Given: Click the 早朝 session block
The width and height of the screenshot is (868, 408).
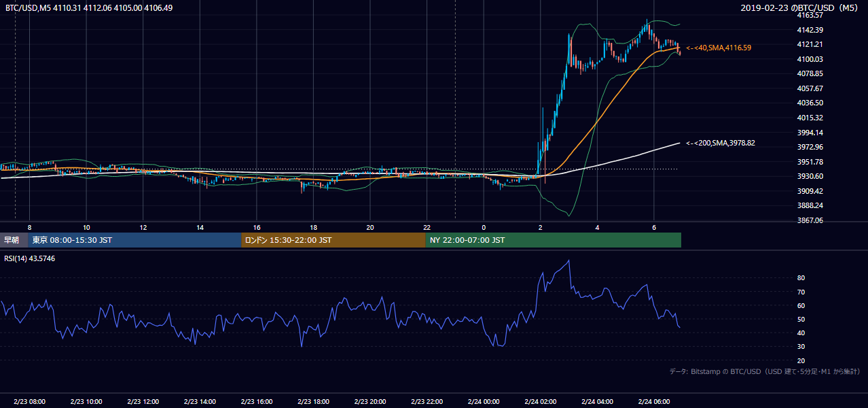Looking at the screenshot, I should [x=14, y=240].
